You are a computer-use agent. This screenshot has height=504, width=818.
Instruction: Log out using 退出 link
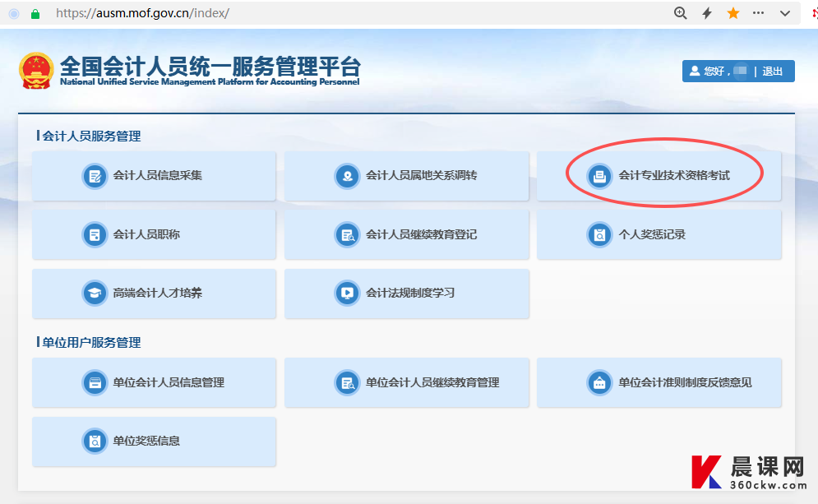coord(773,72)
